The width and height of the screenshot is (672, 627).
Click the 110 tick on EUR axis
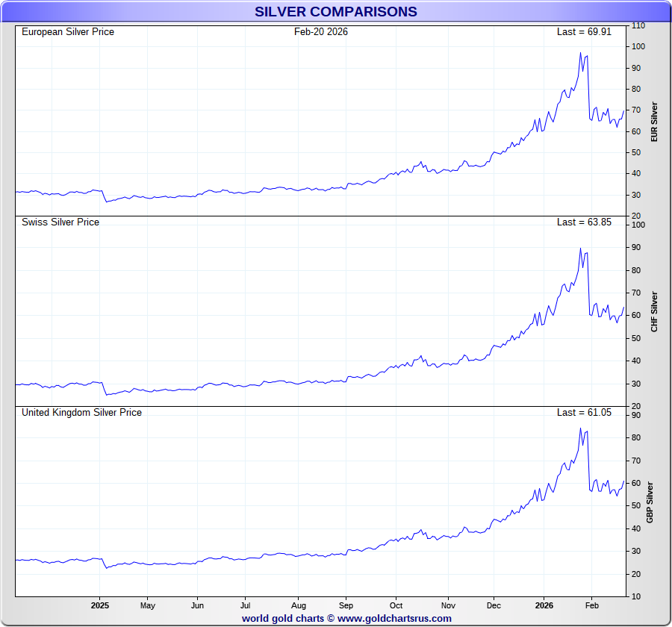click(638, 25)
